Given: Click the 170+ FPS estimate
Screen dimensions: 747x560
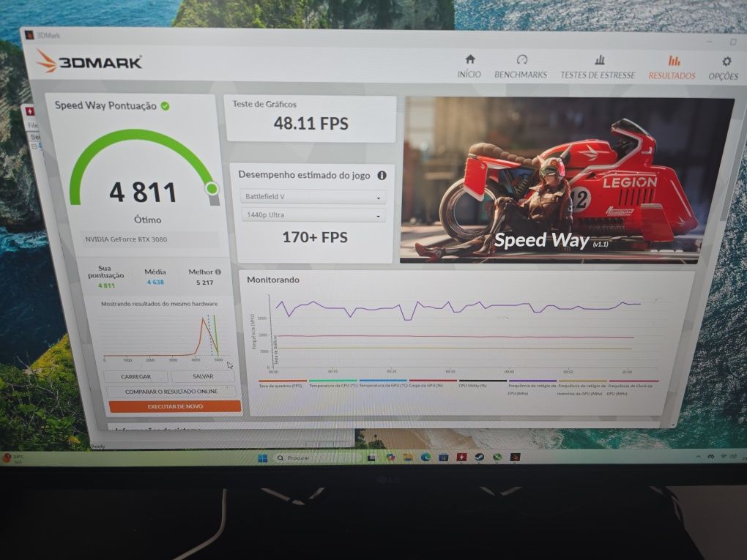Looking at the screenshot, I should pos(315,237).
